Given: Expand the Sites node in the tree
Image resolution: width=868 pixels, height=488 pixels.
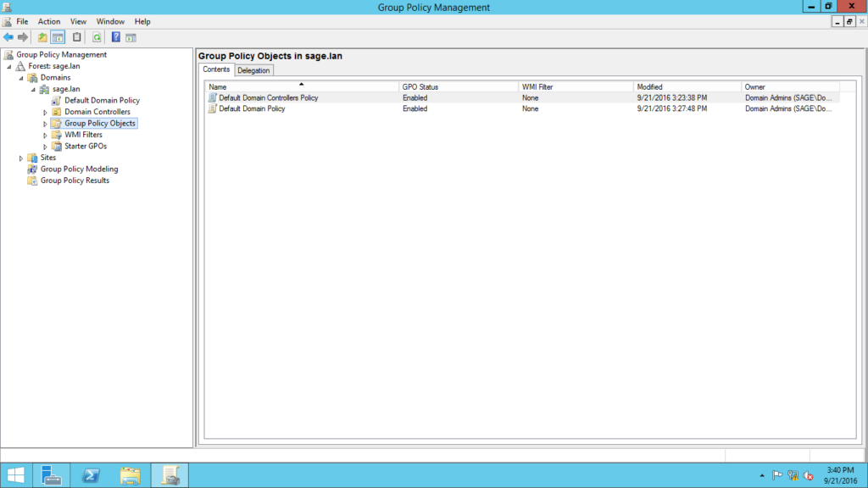Looking at the screenshot, I should pos(21,158).
